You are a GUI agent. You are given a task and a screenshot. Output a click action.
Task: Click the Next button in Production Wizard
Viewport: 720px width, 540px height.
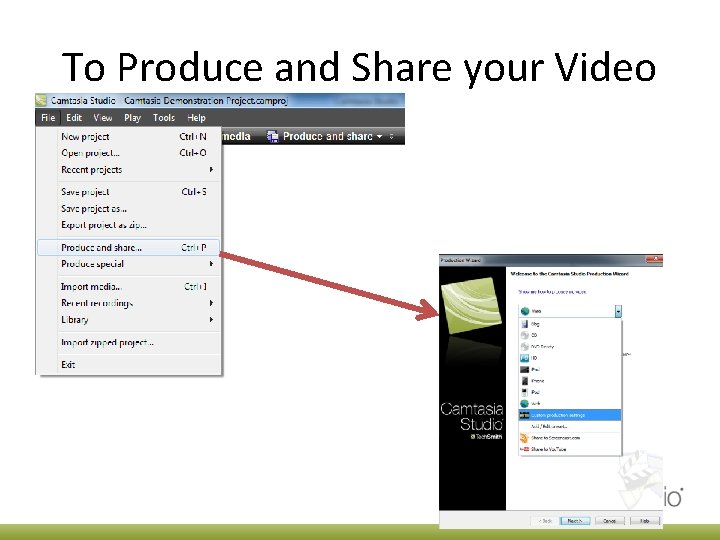coord(575,521)
